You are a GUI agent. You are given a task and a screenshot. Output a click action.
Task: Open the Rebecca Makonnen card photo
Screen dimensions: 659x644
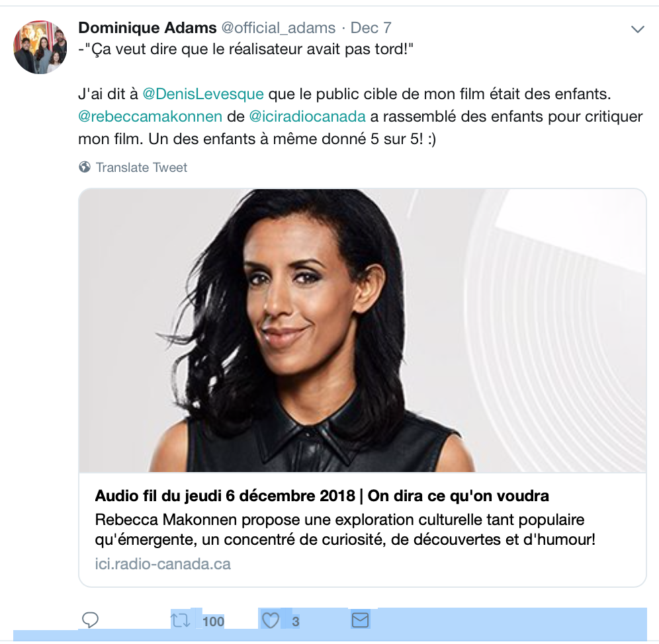pyautogui.click(x=363, y=331)
